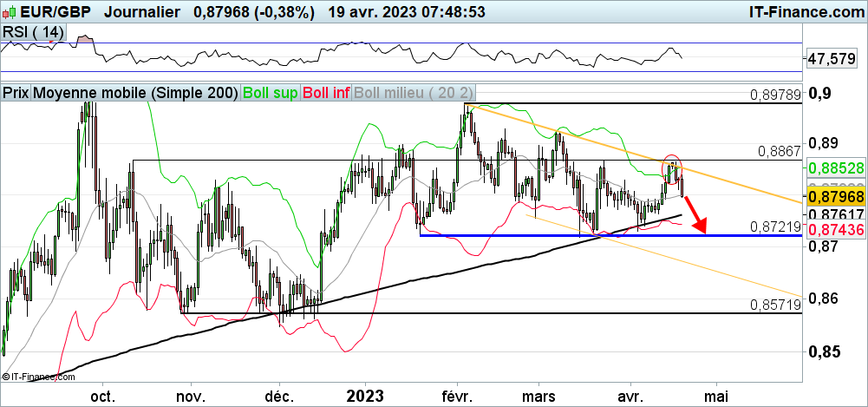Viewport: 868px width, 407px height.
Task: Select the Prix label tab
Action: click(x=16, y=92)
